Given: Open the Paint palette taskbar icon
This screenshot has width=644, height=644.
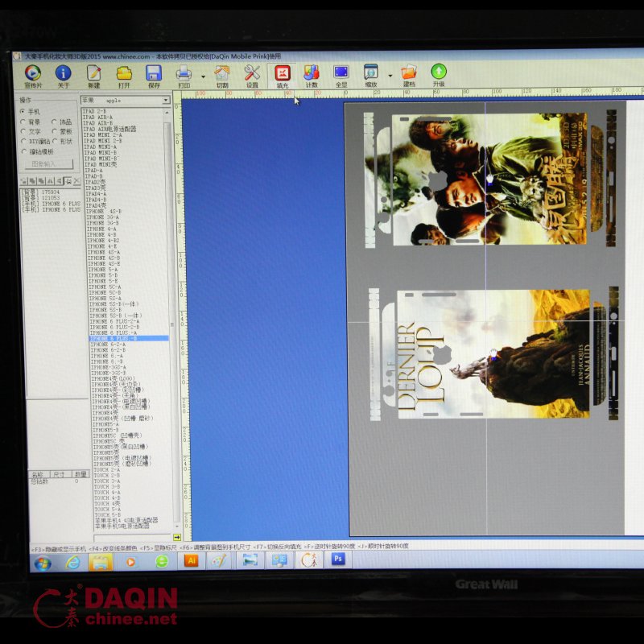Looking at the screenshot, I should click(219, 560).
